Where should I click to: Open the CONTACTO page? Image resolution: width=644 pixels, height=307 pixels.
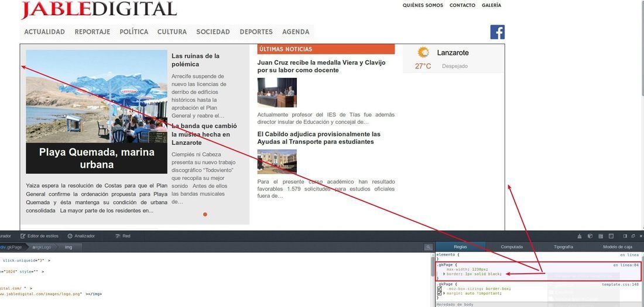pos(463,5)
